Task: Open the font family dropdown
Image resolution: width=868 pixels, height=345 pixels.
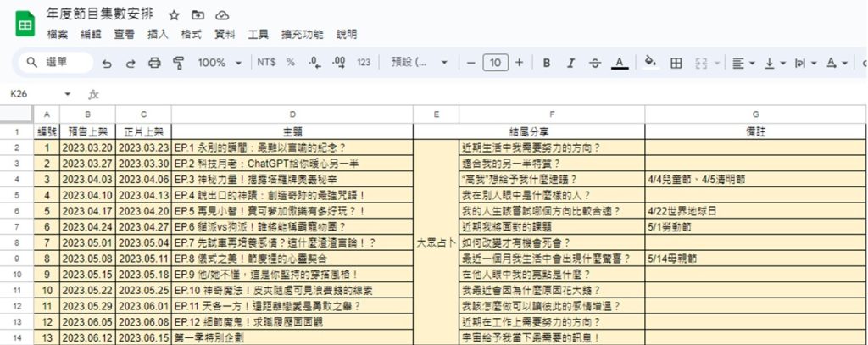Action: pos(419,63)
